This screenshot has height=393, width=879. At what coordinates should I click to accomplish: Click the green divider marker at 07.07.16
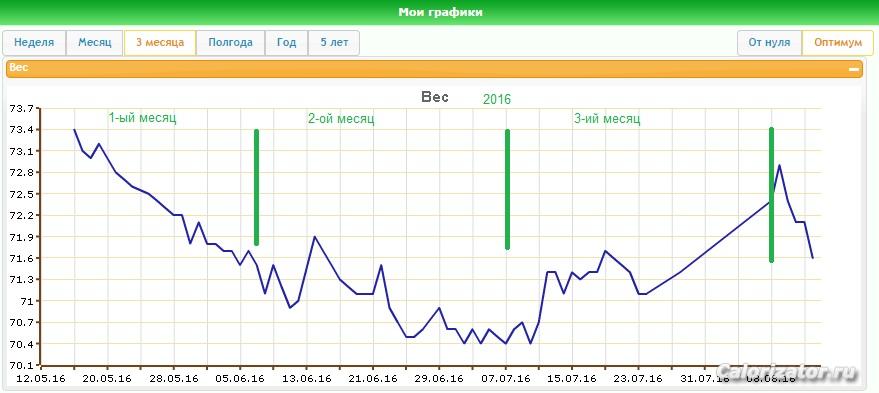[507, 189]
